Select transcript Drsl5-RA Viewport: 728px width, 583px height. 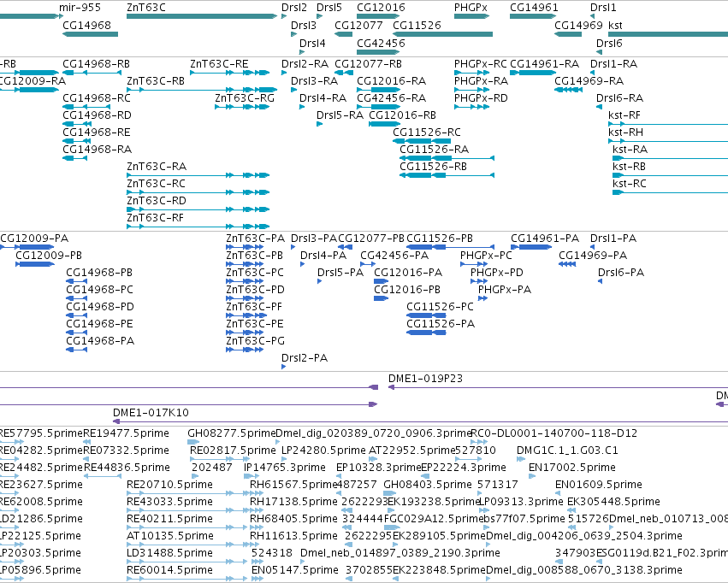click(340, 115)
